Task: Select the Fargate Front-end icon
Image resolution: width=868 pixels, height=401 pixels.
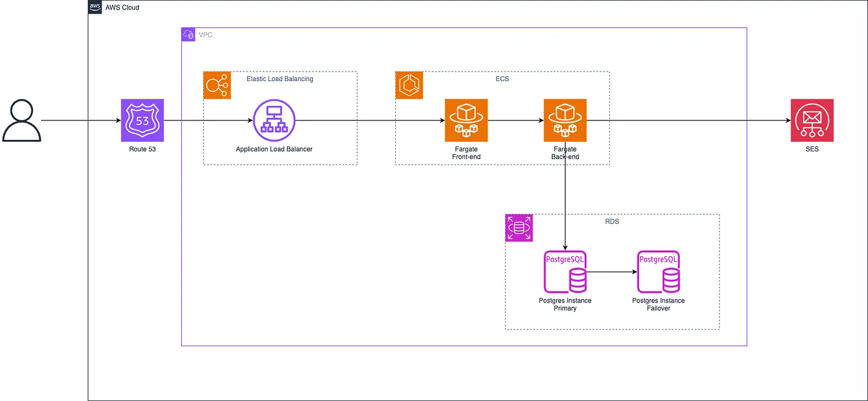Action: click(x=466, y=120)
